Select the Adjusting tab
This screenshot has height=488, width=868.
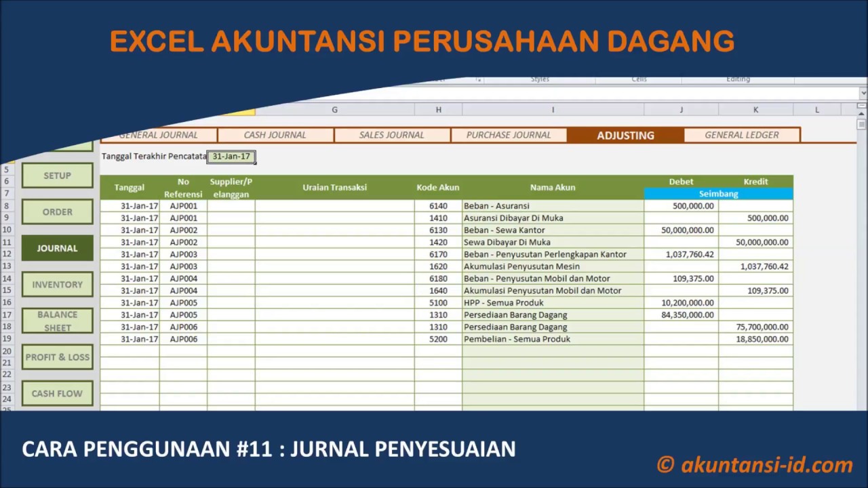[x=625, y=135]
